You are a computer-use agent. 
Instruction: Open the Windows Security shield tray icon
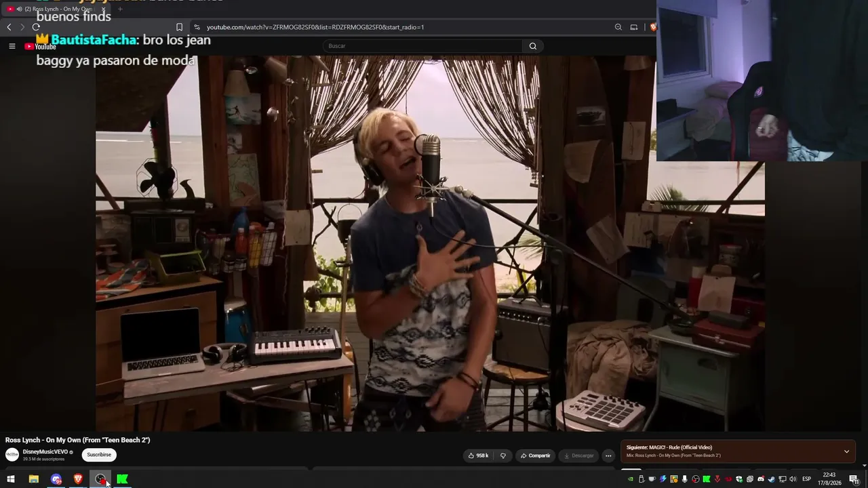coord(739,479)
